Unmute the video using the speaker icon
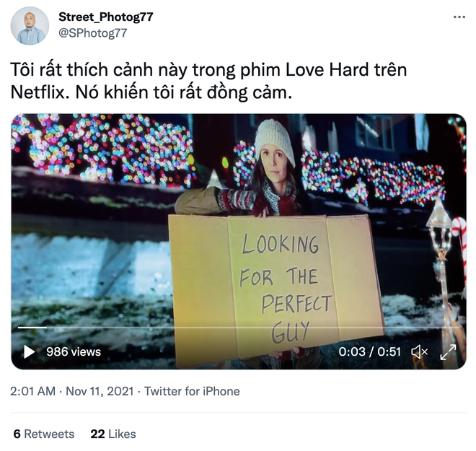Viewport: 476px width, 451px height. (x=419, y=352)
